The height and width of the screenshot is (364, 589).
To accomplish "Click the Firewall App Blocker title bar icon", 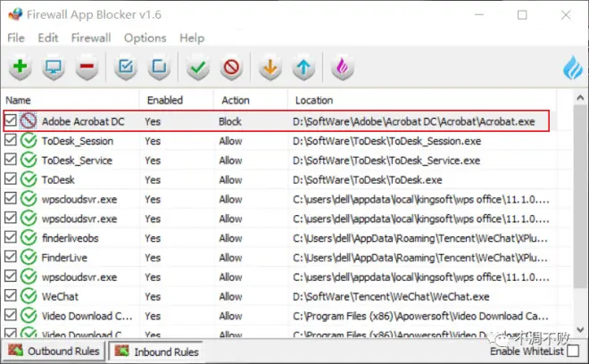I will tap(15, 14).
